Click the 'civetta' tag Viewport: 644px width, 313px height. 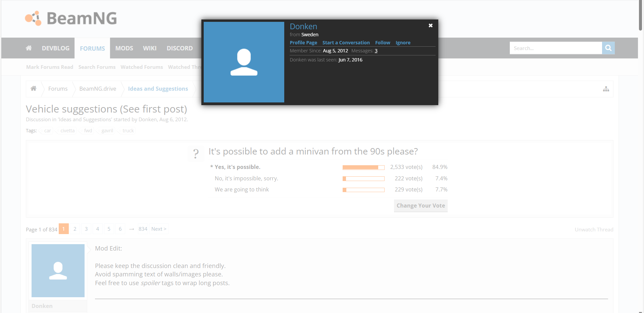point(67,131)
